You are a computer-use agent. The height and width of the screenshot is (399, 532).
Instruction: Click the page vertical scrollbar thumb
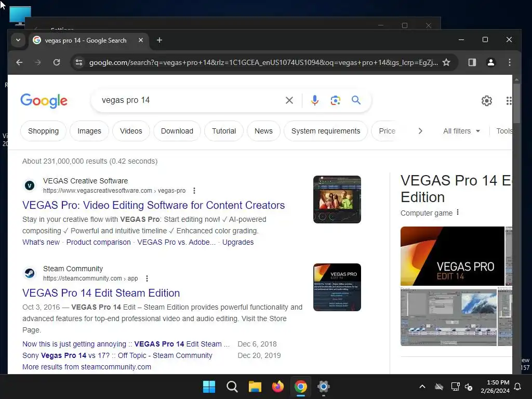516,103
